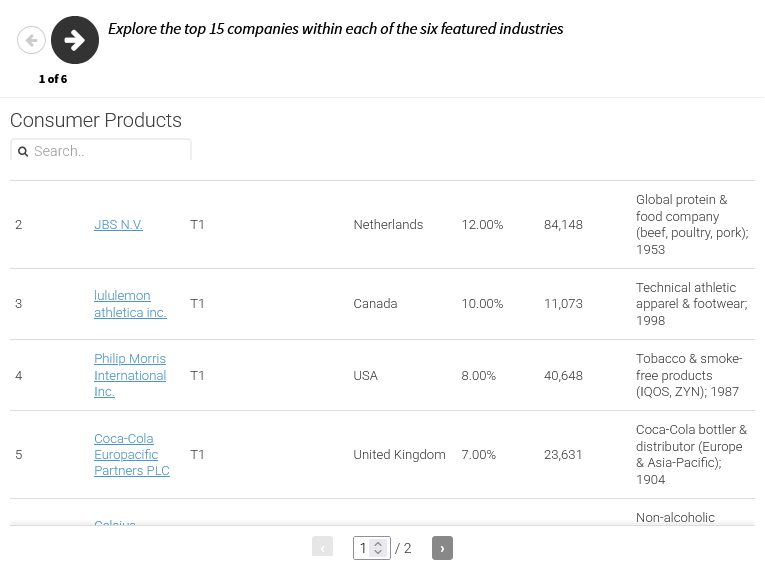Click rank number 5

click(x=19, y=455)
